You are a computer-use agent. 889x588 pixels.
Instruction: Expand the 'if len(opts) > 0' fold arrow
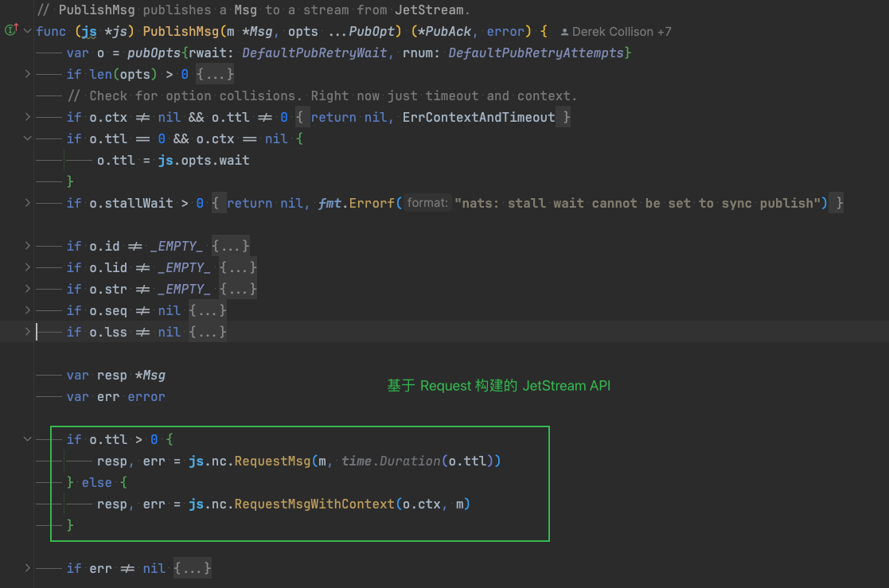point(29,74)
